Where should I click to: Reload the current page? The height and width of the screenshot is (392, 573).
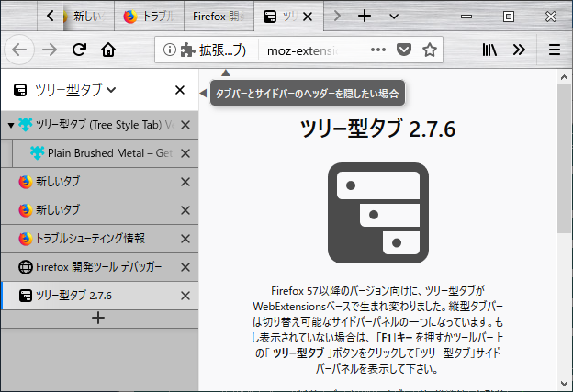coord(79,50)
